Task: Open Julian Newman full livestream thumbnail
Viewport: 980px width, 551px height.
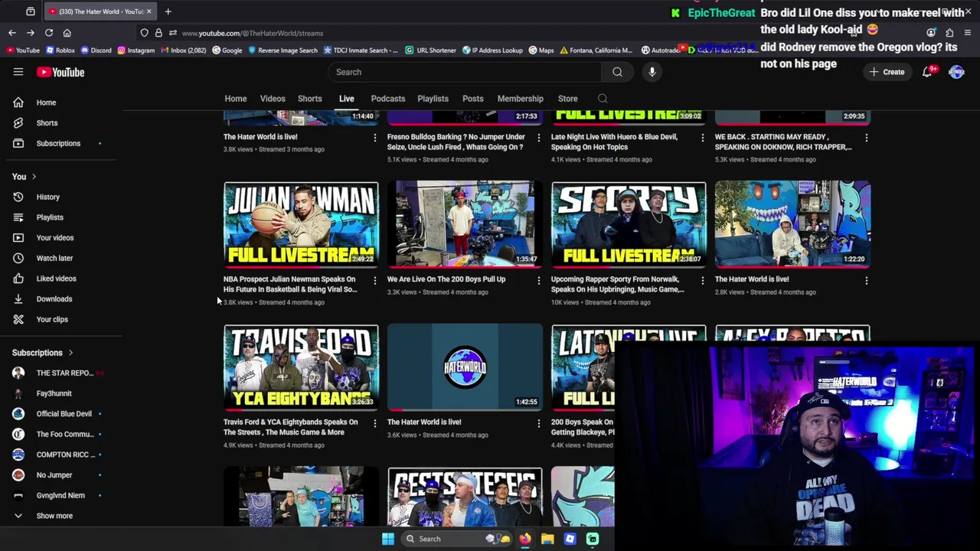Action: (301, 224)
